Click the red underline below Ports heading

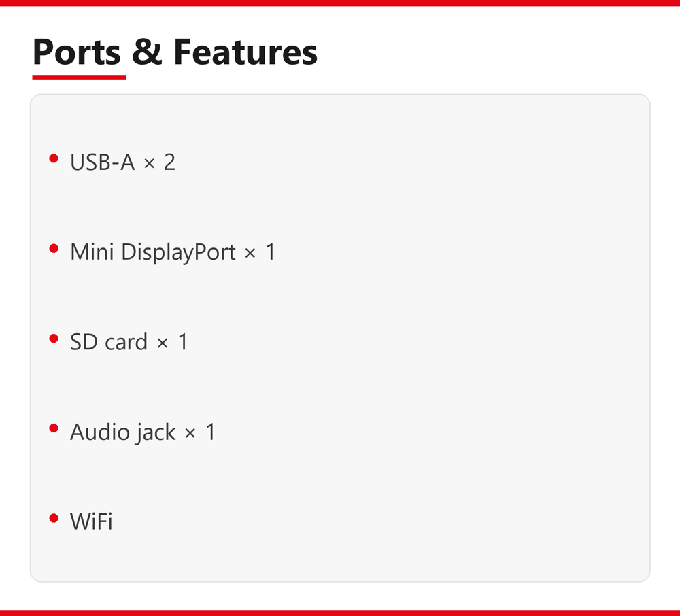(80, 78)
